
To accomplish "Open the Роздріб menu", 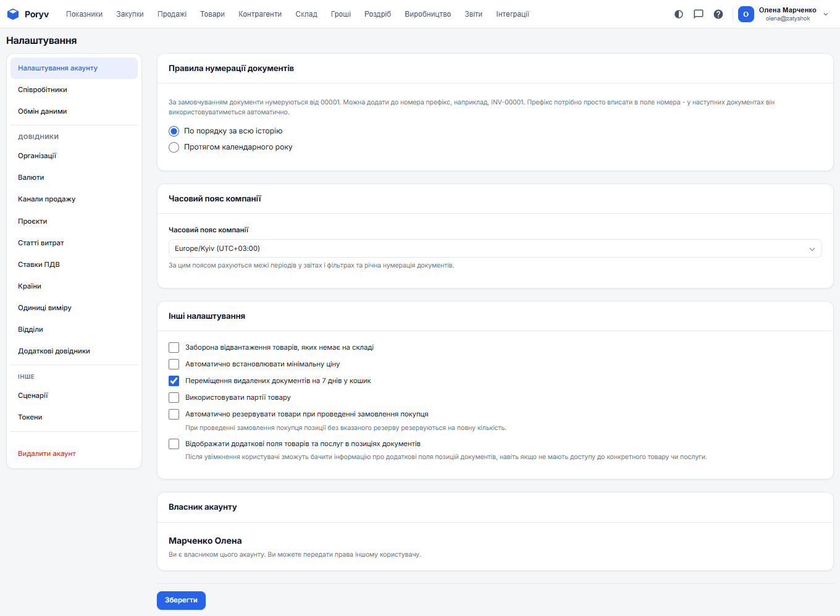I will coord(378,14).
